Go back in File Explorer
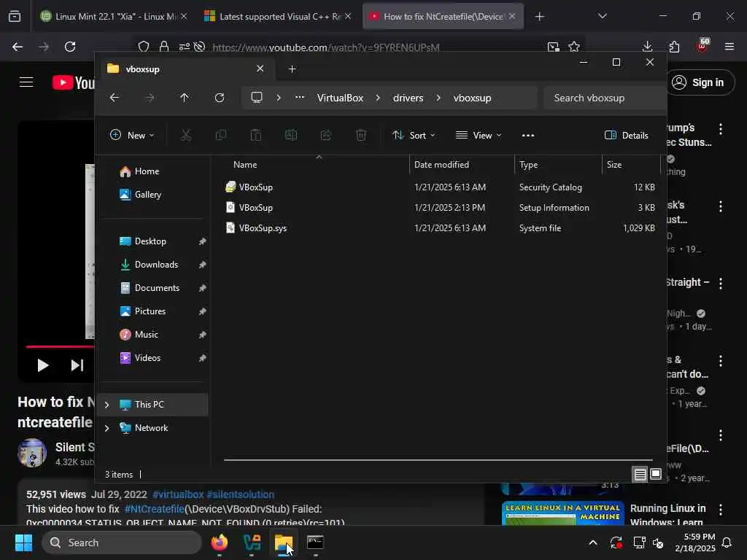This screenshot has width=747, height=560. 115,98
